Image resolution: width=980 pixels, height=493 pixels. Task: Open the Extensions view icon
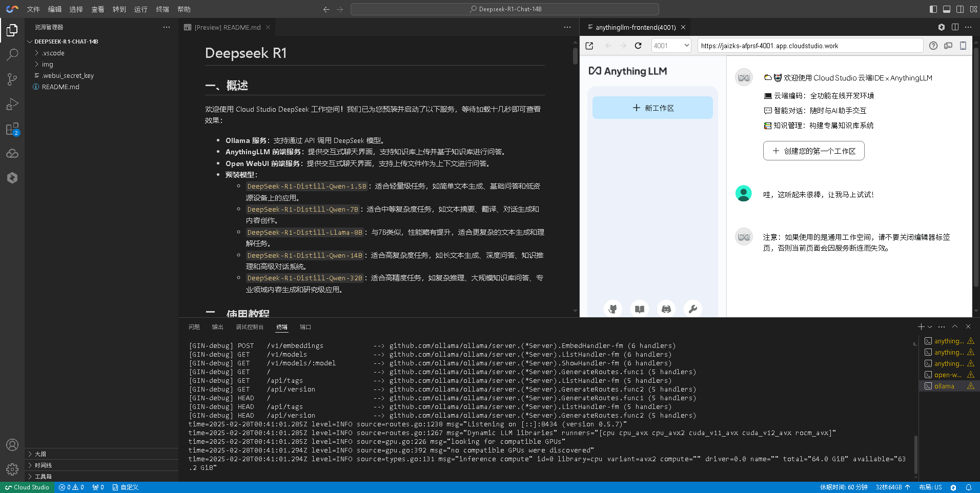(12, 129)
